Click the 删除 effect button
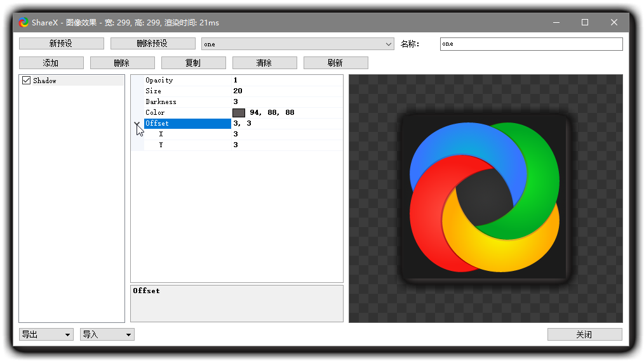Image resolution: width=644 pixels, height=361 pixels. click(122, 63)
